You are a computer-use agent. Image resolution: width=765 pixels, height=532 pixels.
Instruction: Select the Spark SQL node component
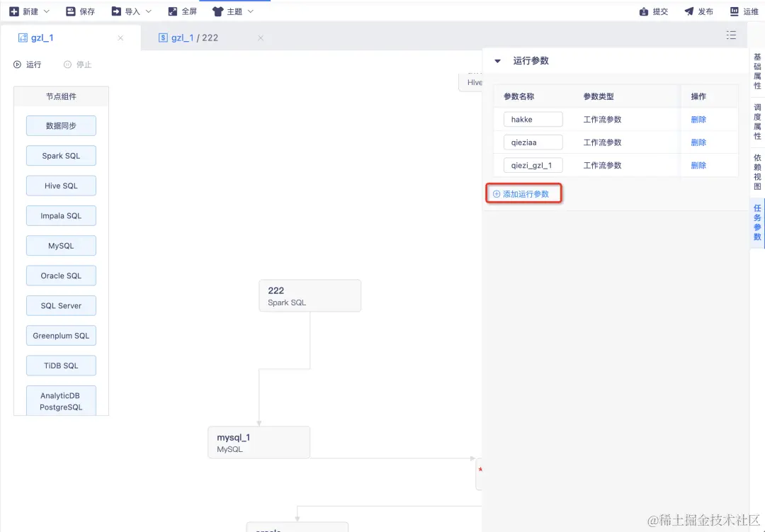[61, 156]
